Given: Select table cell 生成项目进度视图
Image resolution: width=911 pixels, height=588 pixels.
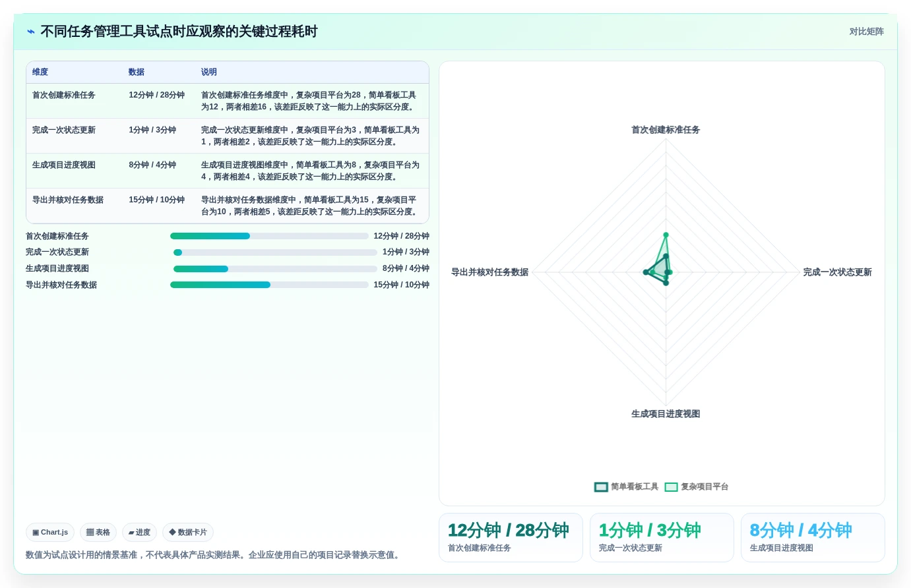Looking at the screenshot, I should click(64, 165).
